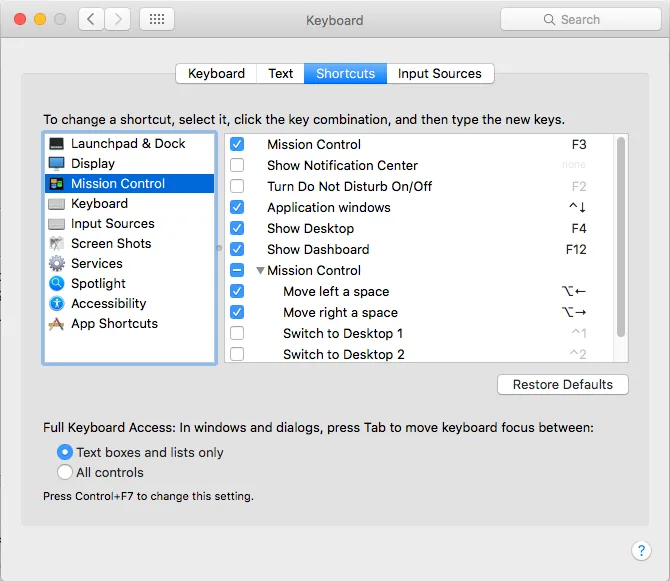Go back with the left chevron
The image size is (670, 581).
[91, 19]
